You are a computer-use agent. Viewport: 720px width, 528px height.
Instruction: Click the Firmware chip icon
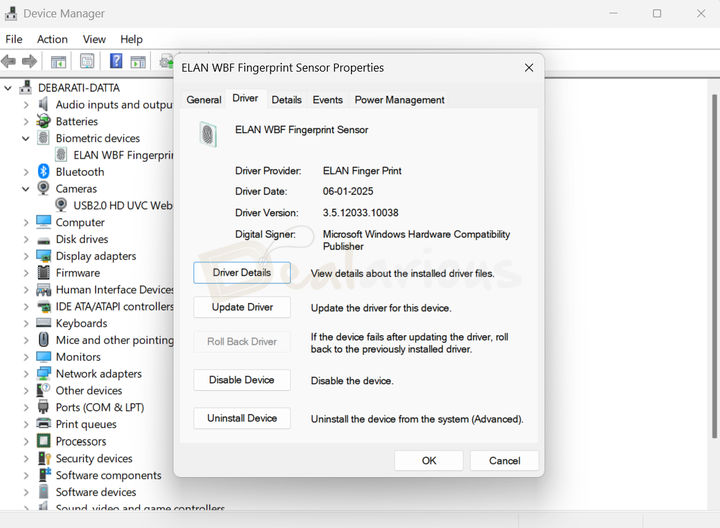point(44,272)
